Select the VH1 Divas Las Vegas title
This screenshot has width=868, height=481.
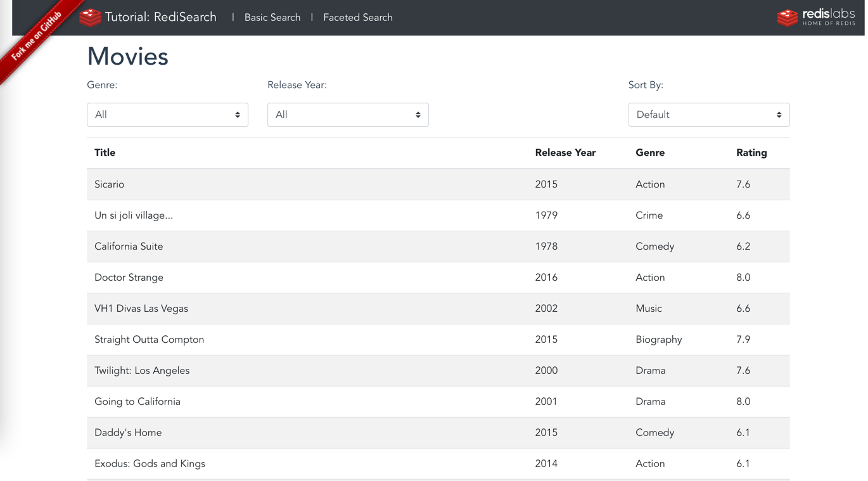click(x=141, y=309)
